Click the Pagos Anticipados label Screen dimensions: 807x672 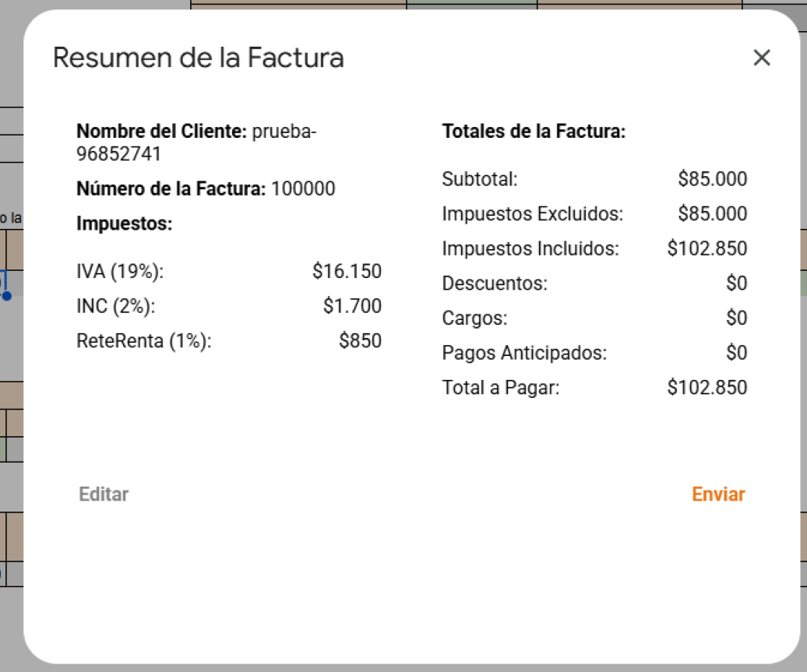tap(524, 353)
